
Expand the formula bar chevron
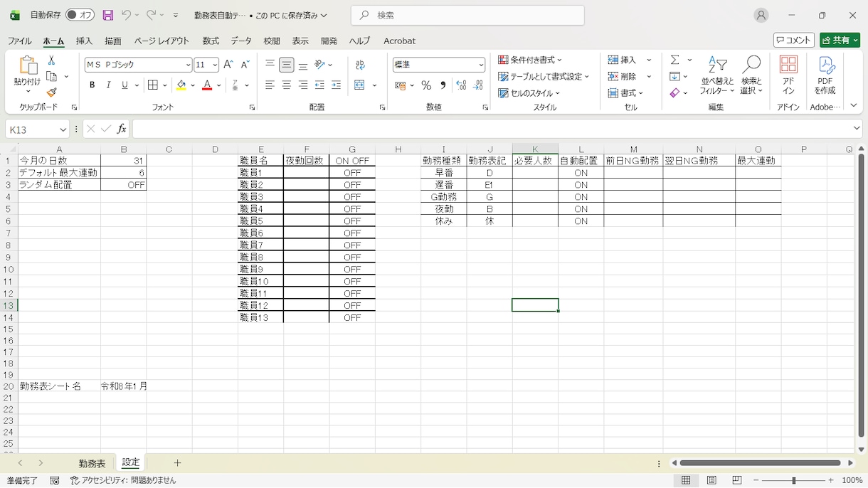click(x=857, y=128)
